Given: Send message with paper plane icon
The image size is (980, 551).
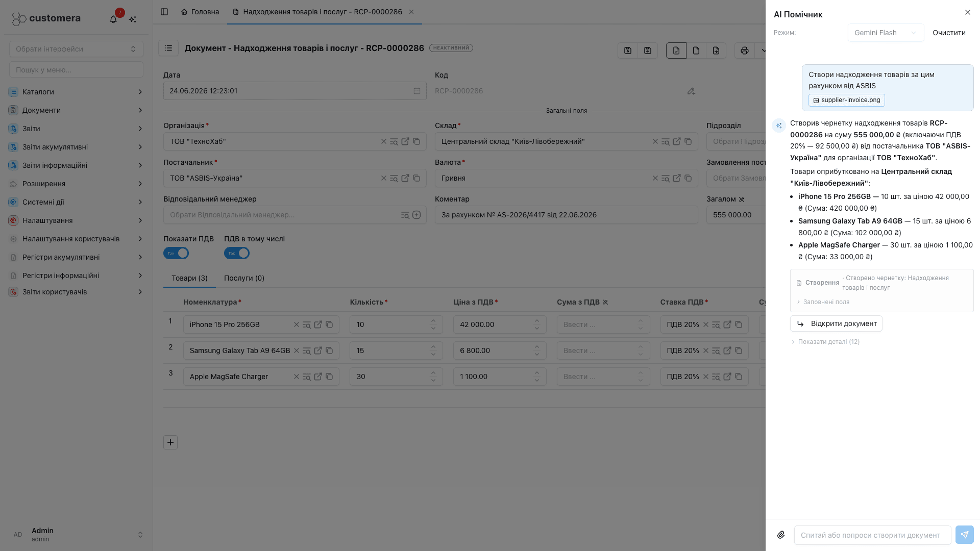Looking at the screenshot, I should 964,535.
